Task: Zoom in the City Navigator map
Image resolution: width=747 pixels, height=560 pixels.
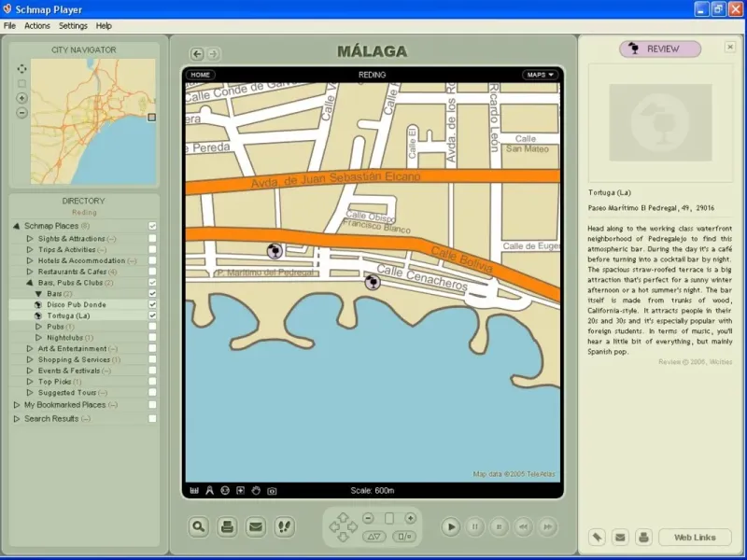Action: [21, 98]
